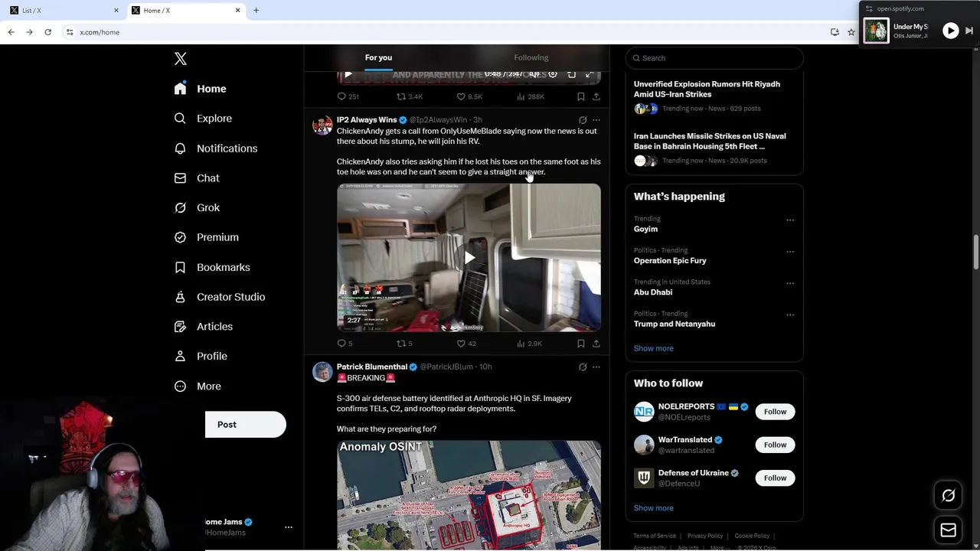Open Creator Studio in the sidebar

pos(219,297)
